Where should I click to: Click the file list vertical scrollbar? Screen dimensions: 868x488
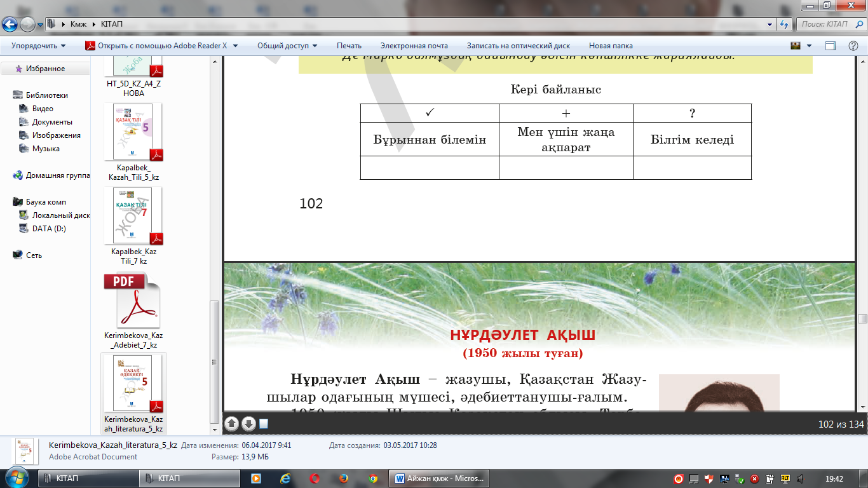click(215, 361)
